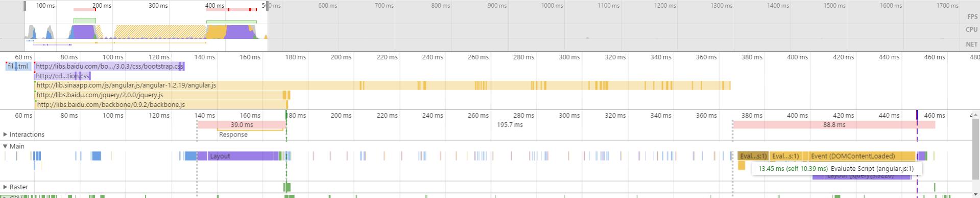This screenshot has width=980, height=198.
Task: Select the 88.8 ms frame bar
Action: (x=834, y=125)
